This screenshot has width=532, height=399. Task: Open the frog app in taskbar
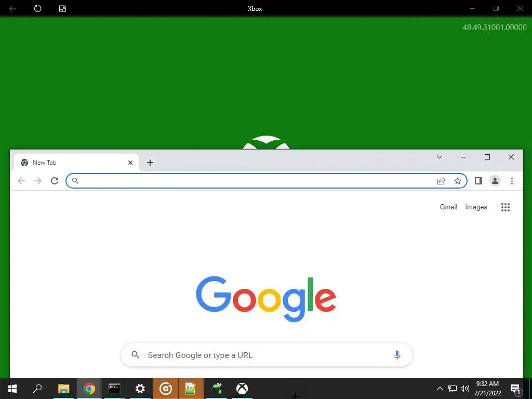coord(217,389)
